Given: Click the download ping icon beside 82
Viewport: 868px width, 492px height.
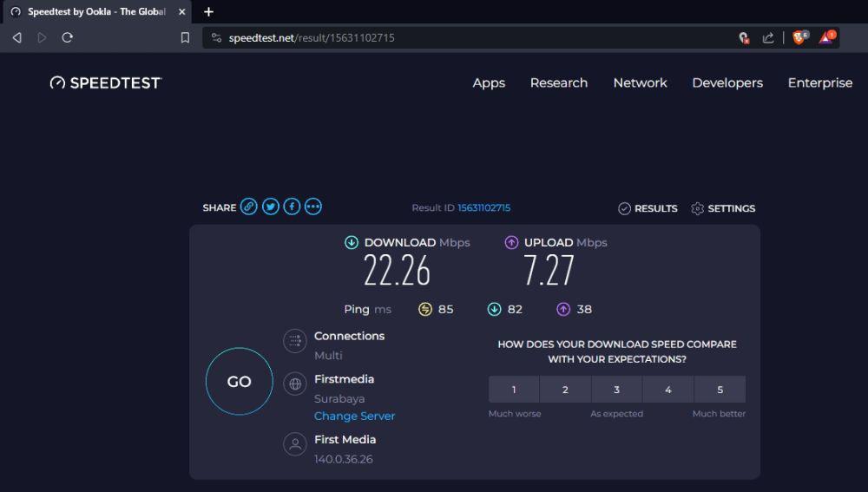Looking at the screenshot, I should pos(495,310).
